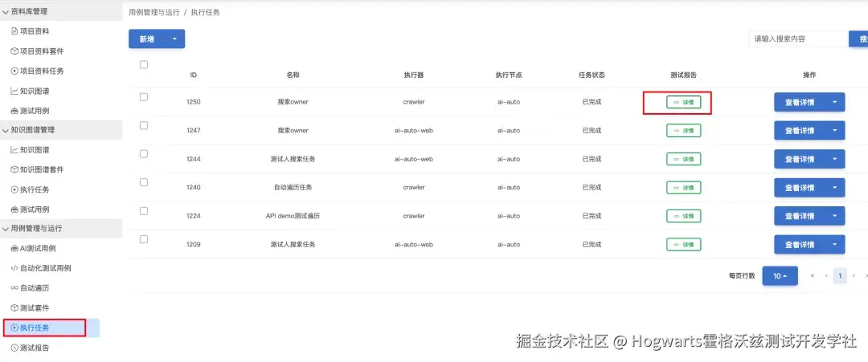Click 用例管理与运行 in the breadcrumb
Screen dimensions: 868x362
click(x=154, y=12)
